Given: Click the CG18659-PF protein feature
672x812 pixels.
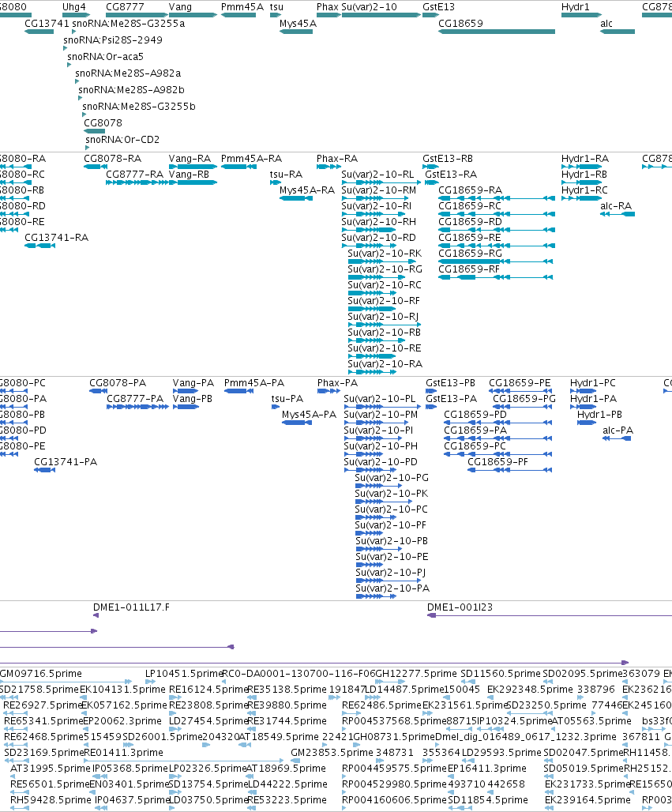Looking at the screenshot, I should [x=509, y=470].
